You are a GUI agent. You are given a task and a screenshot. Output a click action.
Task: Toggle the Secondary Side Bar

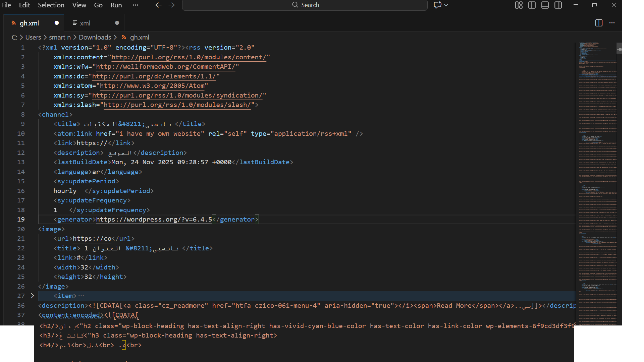[558, 5]
